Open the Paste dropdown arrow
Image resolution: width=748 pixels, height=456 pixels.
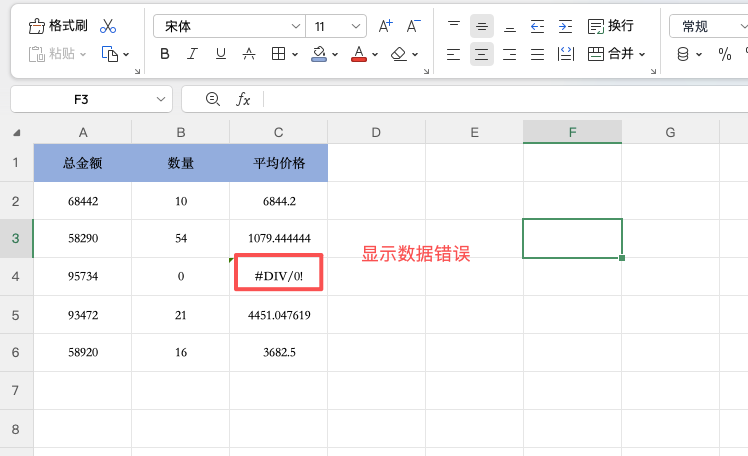click(83, 54)
